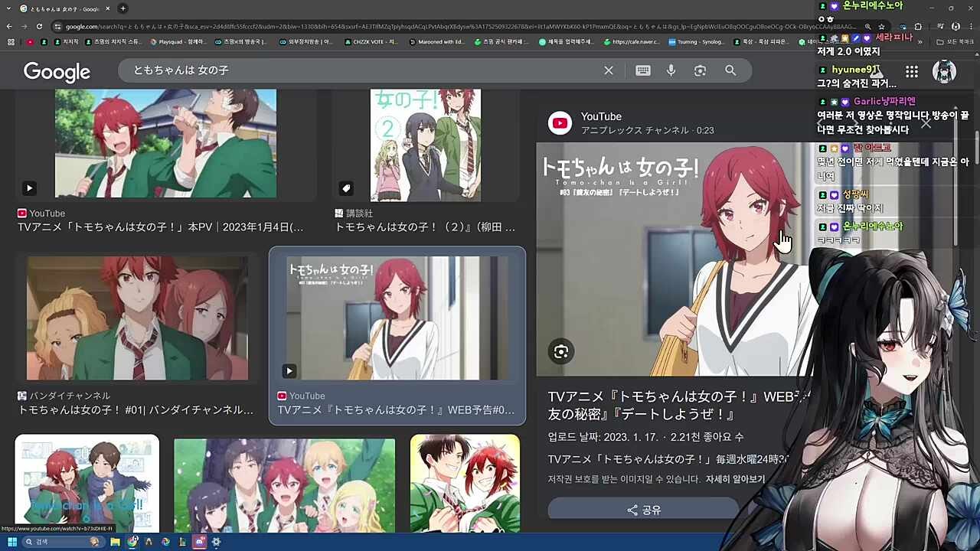
Task: Open the CHZZK VOTE bookmark
Action: point(371,42)
